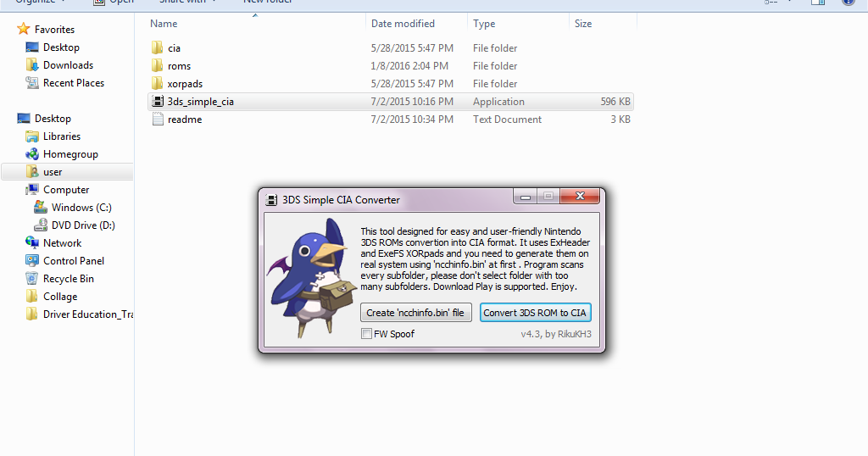
Task: Select the cia folder icon
Action: point(157,47)
